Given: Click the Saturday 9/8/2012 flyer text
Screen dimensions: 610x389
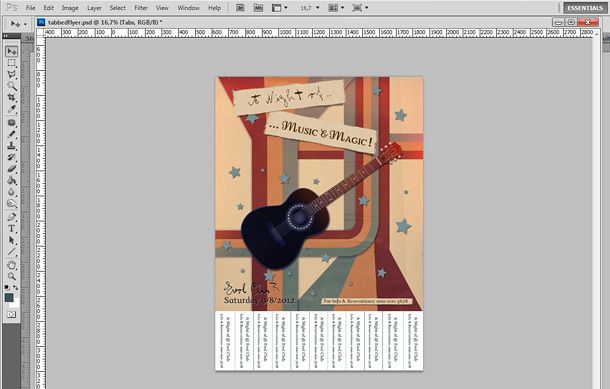Looking at the screenshot, I should (x=259, y=300).
